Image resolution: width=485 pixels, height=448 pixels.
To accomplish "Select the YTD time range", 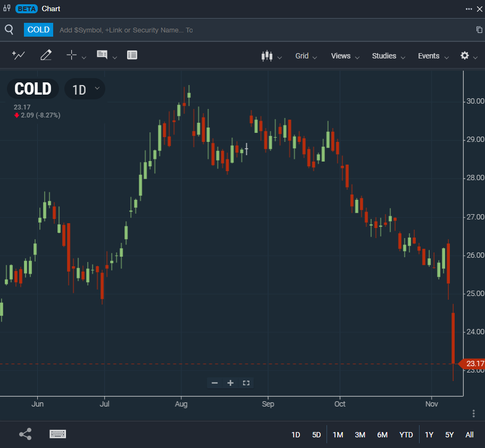I will coord(406,435).
